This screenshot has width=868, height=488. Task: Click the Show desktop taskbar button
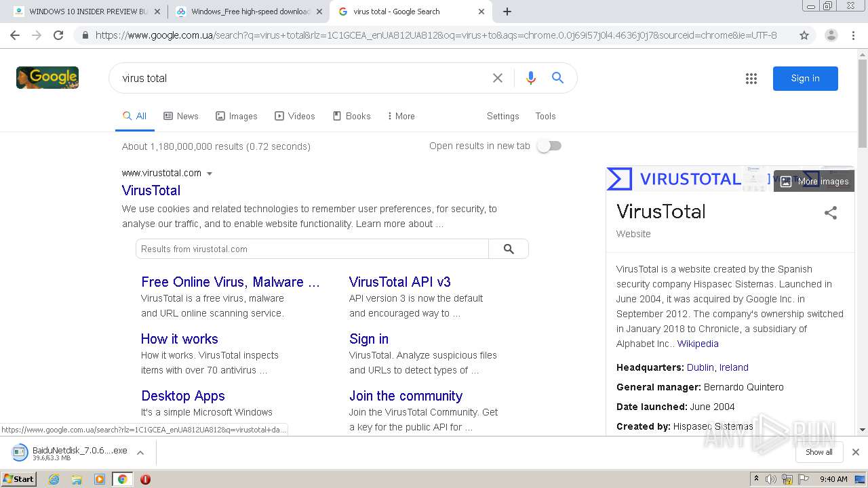coord(859,479)
